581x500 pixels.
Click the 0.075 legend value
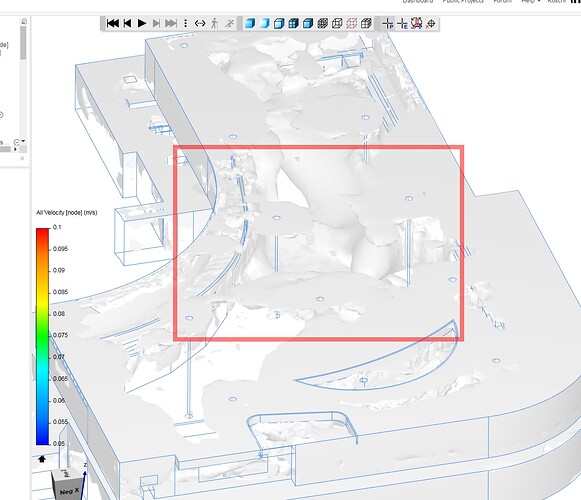(60, 335)
